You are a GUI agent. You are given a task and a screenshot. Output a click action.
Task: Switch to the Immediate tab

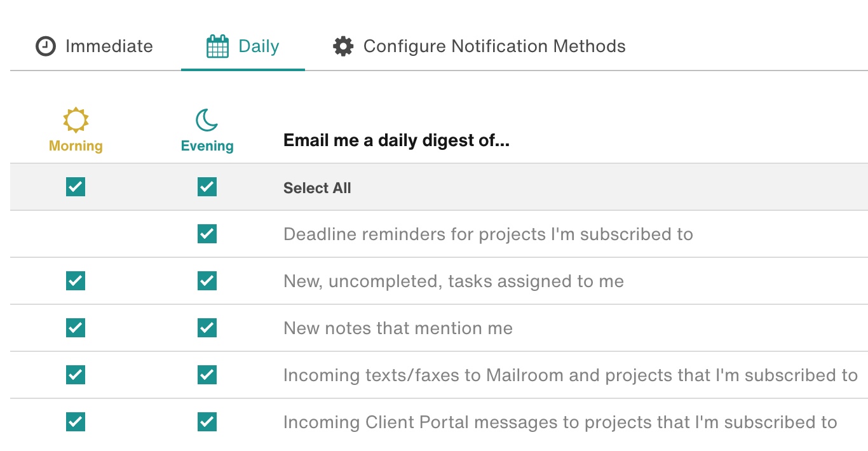109,46
